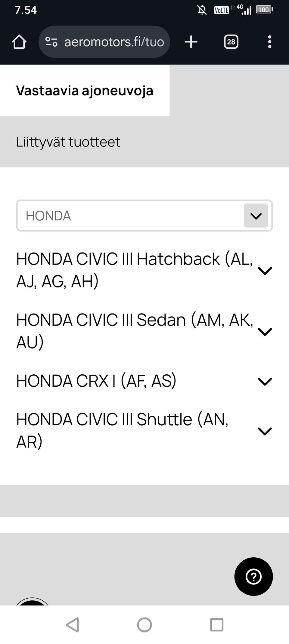Tap the round help question mark button
The width and height of the screenshot is (289, 644).
click(253, 576)
